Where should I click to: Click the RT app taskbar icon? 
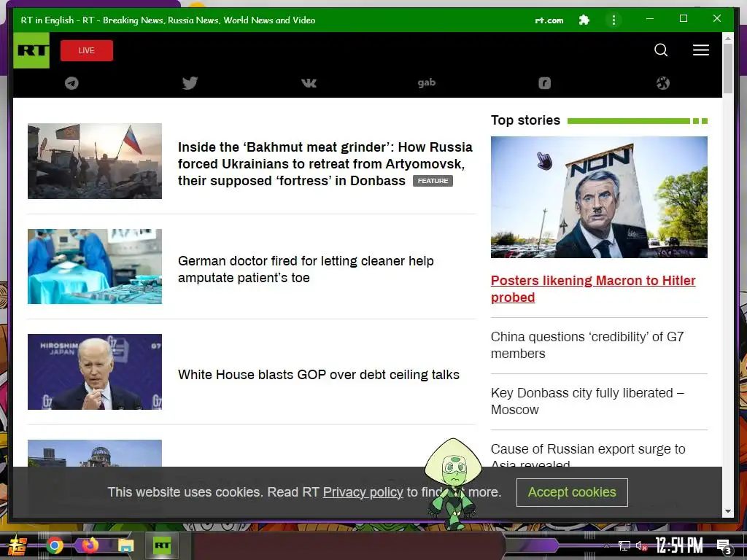pyautogui.click(x=162, y=545)
